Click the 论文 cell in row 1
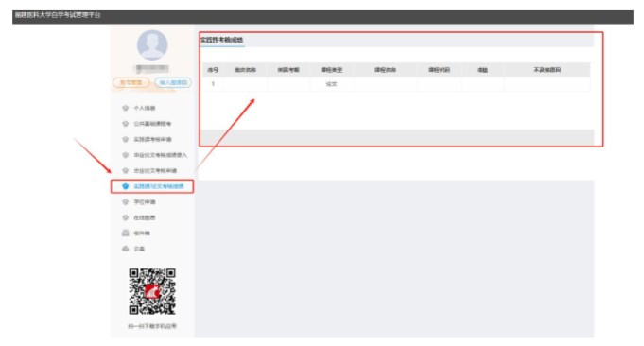 pyautogui.click(x=331, y=84)
